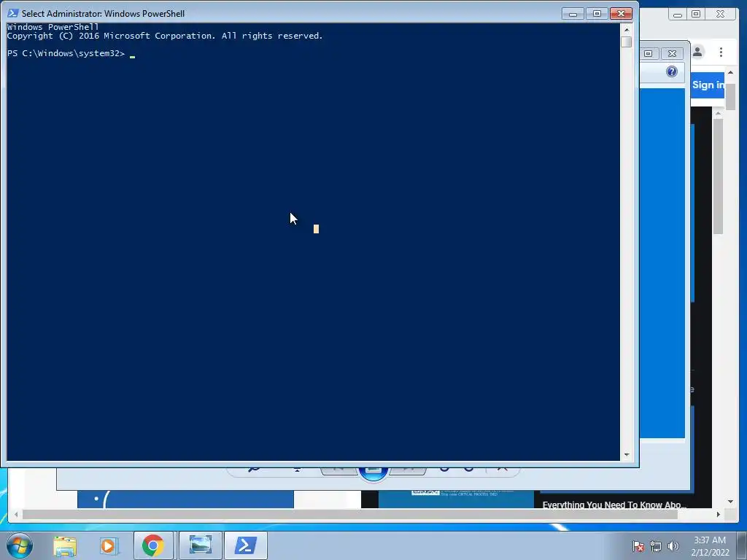Click the 3:37 AM clock in the taskbar
Viewport: 747px width, 560px height.
tap(710, 540)
